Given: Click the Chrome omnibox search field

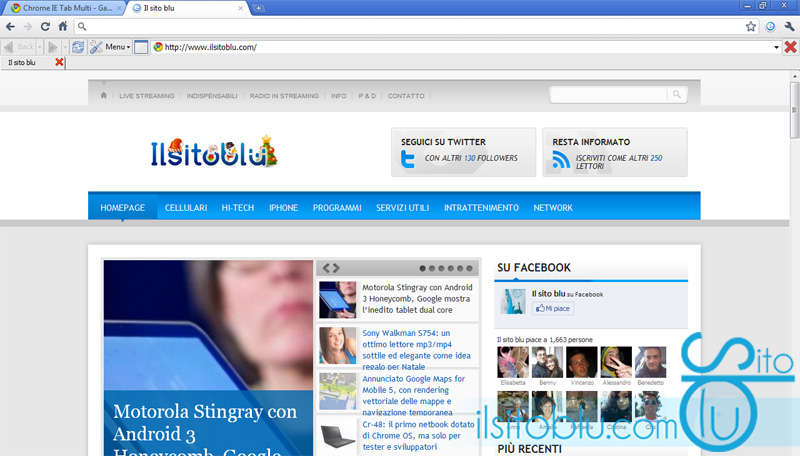Looking at the screenshot, I should tap(414, 27).
